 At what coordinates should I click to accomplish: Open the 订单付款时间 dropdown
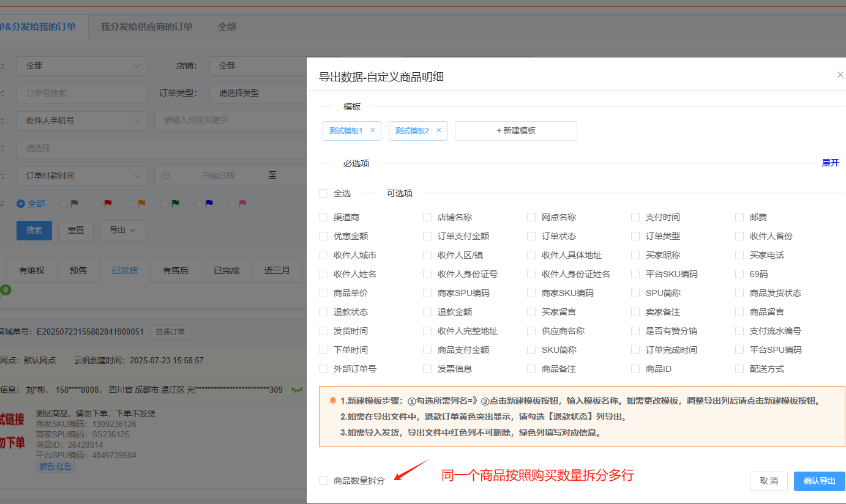coord(82,176)
